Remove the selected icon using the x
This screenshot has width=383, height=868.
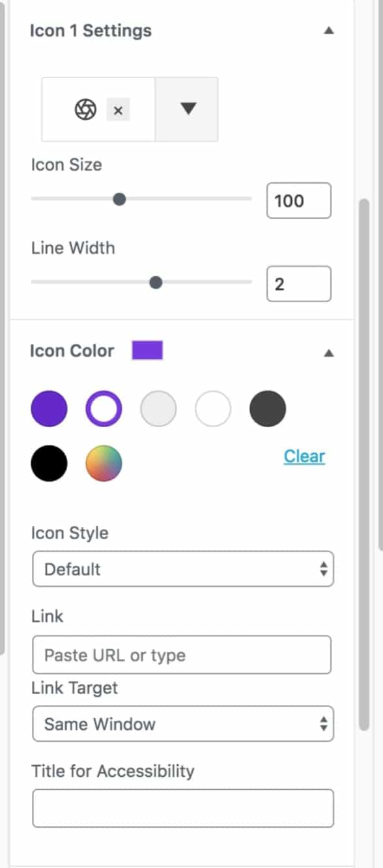tap(118, 110)
